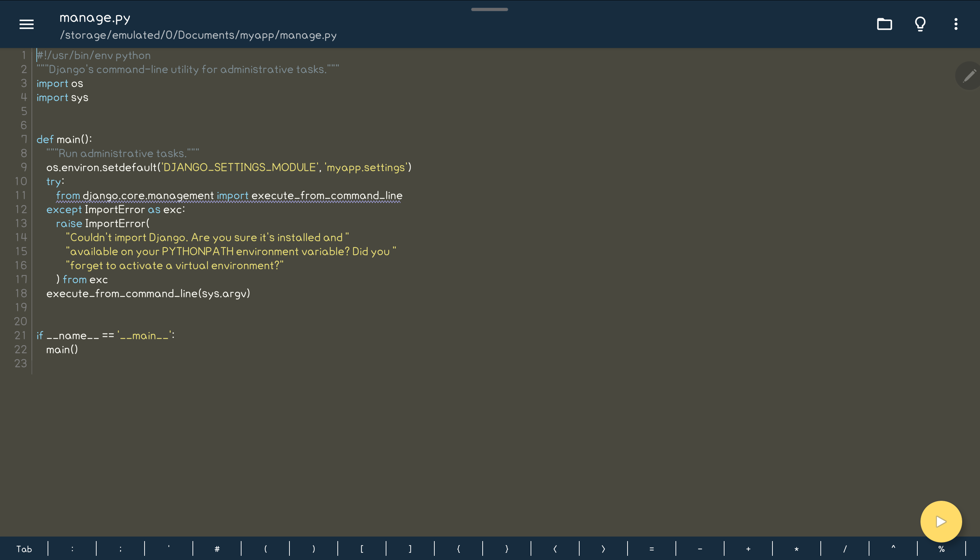
Task: Open the hamburger navigation menu
Action: (27, 24)
